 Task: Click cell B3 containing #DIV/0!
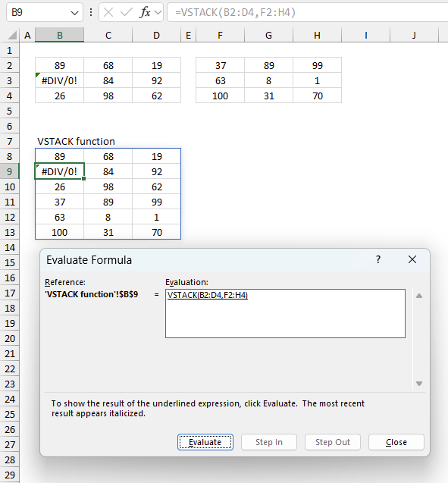point(59,80)
